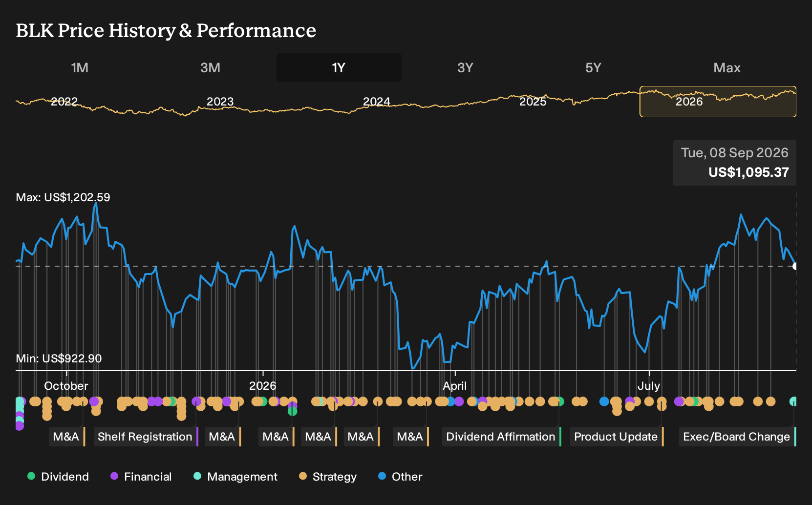812x505 pixels.
Task: Click the Min: US$922.90 label
Action: tap(59, 358)
